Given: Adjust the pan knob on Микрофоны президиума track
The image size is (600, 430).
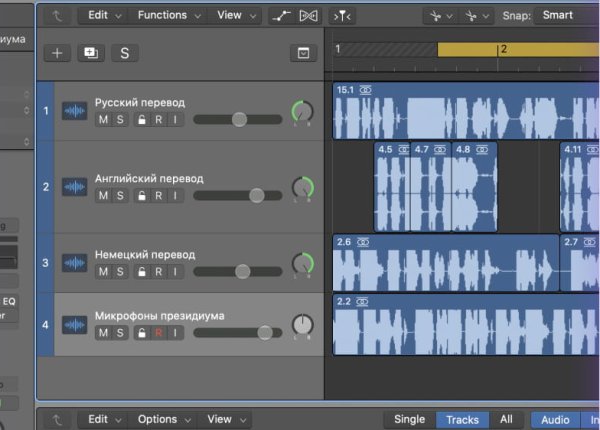Looking at the screenshot, I should point(303,325).
